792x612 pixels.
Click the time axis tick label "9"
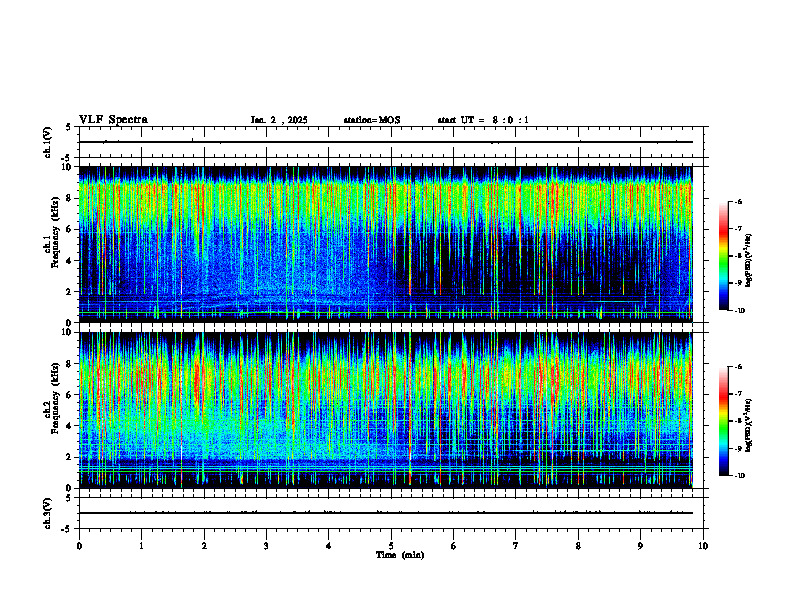coord(640,546)
